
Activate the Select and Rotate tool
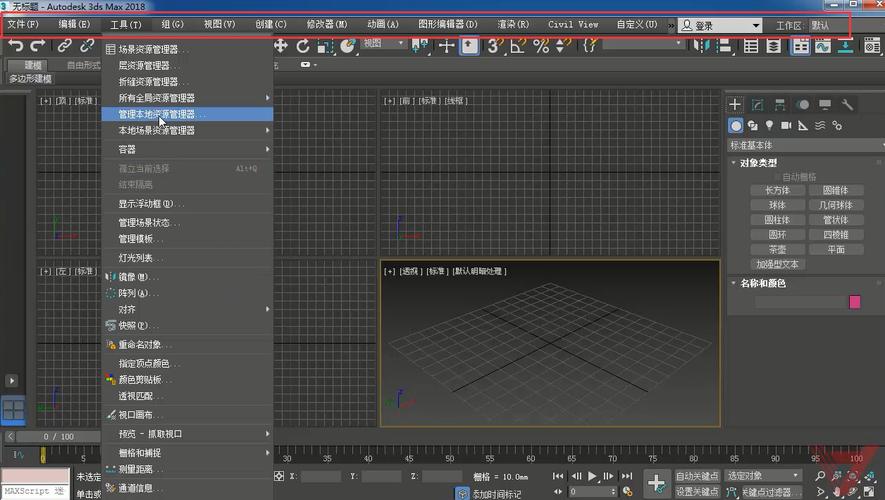[x=303, y=46]
